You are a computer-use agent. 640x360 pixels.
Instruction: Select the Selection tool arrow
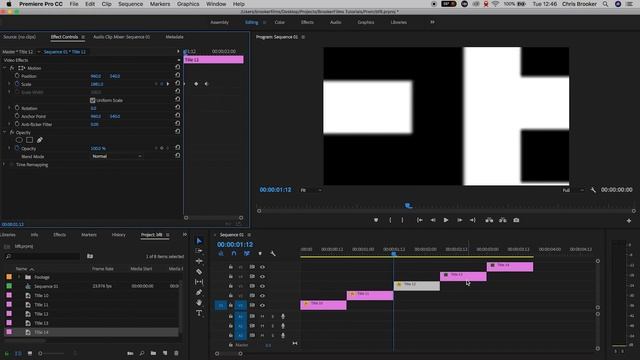click(x=199, y=241)
